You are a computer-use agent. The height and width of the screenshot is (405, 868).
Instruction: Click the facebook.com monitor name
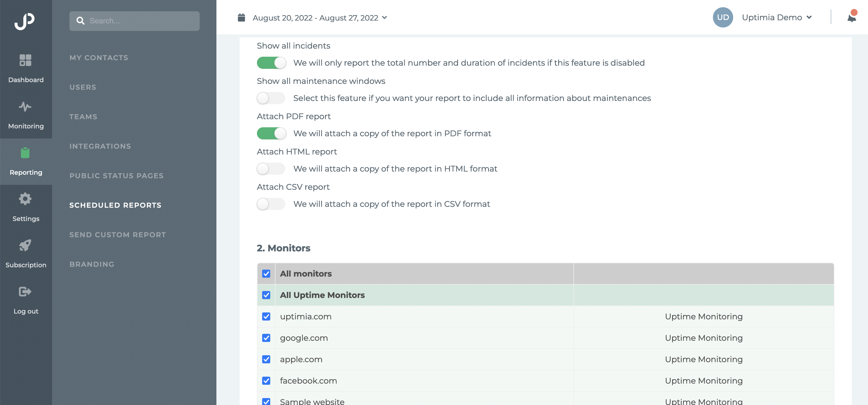[x=308, y=381]
